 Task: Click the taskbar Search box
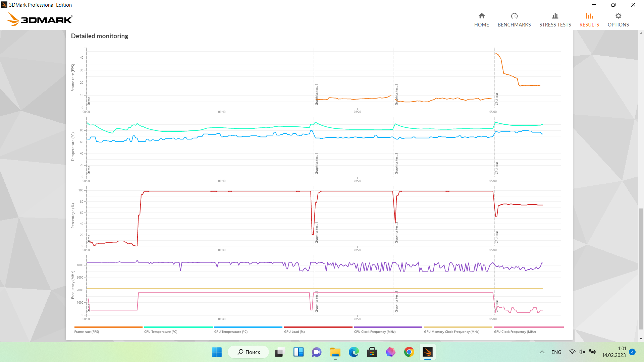click(x=249, y=352)
